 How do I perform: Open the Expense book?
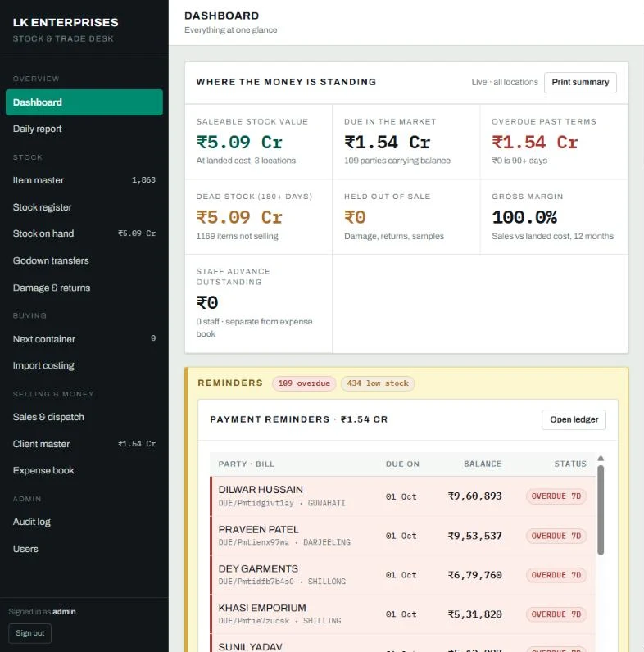(x=84, y=470)
